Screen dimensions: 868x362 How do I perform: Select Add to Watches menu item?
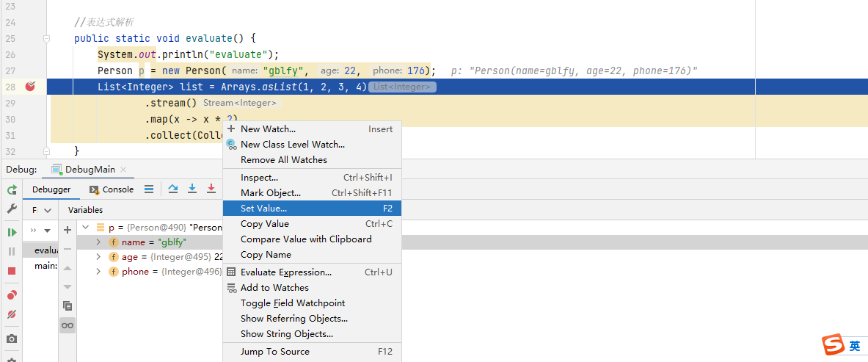(312, 288)
